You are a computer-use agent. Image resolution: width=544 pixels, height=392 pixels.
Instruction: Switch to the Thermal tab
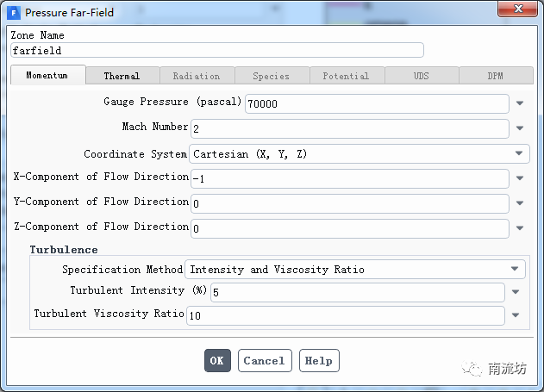(122, 76)
